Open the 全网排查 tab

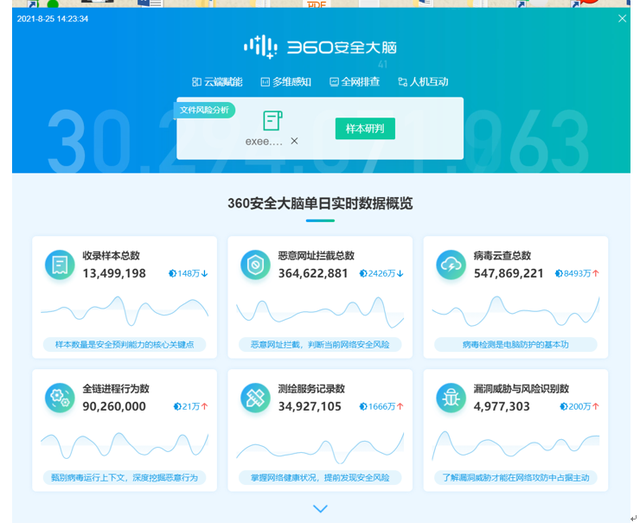pyautogui.click(x=355, y=82)
